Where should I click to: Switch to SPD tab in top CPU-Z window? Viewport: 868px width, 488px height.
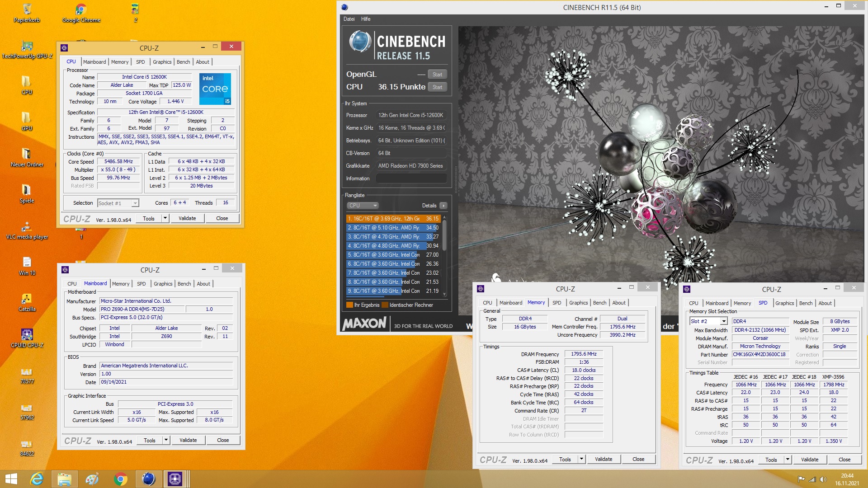[x=141, y=62]
